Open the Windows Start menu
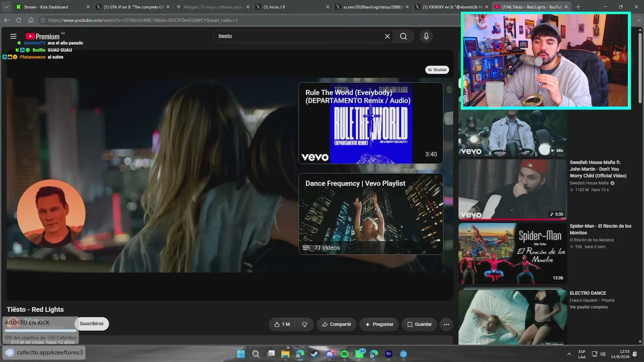Image resolution: width=644 pixels, height=362 pixels. 241,354
